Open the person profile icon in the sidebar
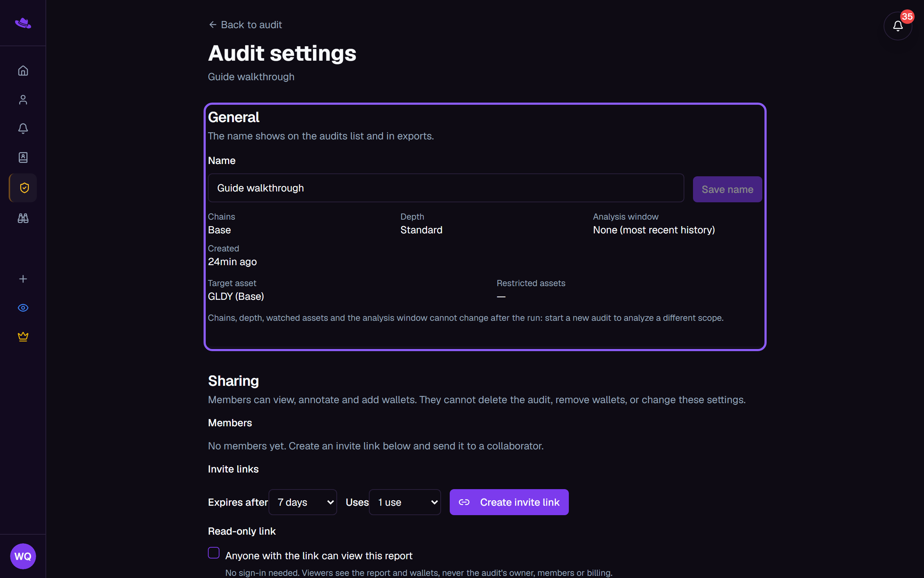Viewport: 924px width, 578px height. (x=23, y=100)
